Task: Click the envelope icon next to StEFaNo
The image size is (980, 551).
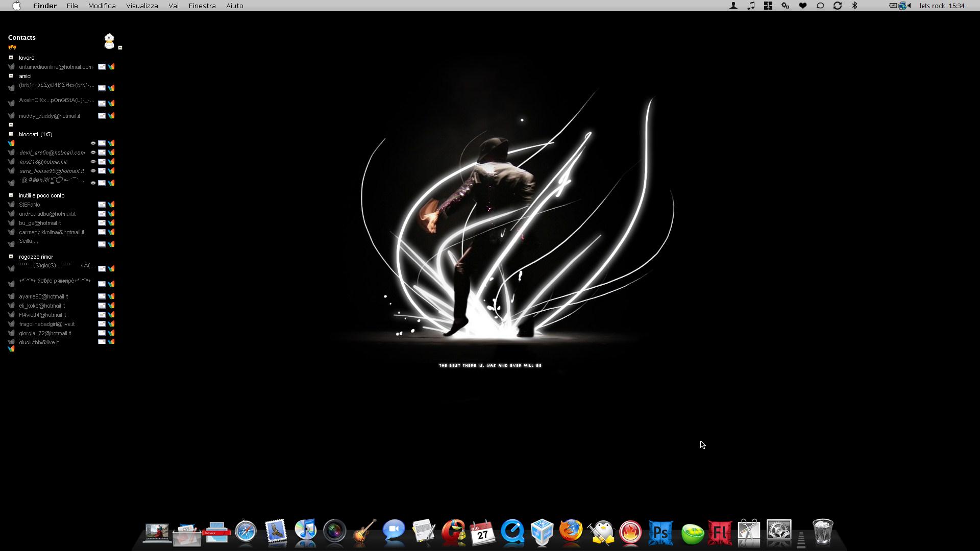Action: click(102, 205)
